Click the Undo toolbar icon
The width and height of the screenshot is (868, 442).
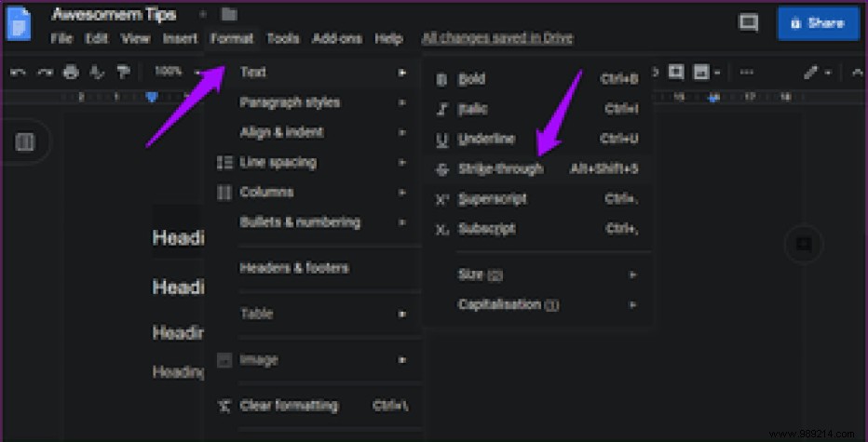point(18,72)
